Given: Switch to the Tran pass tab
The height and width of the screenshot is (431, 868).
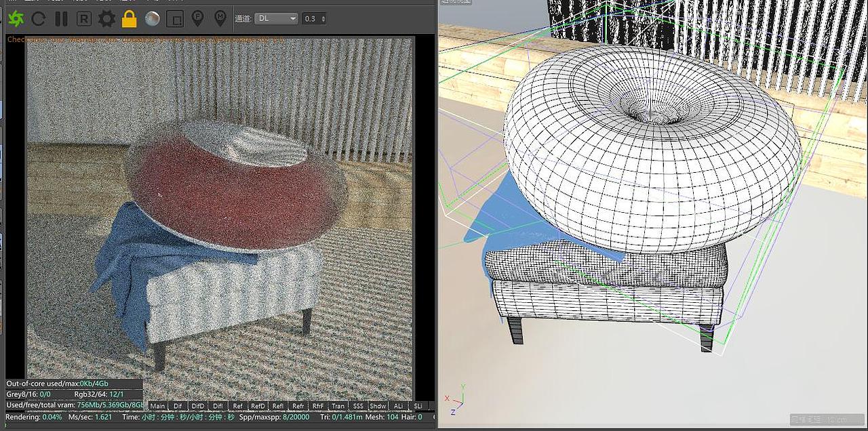Looking at the screenshot, I should point(338,406).
